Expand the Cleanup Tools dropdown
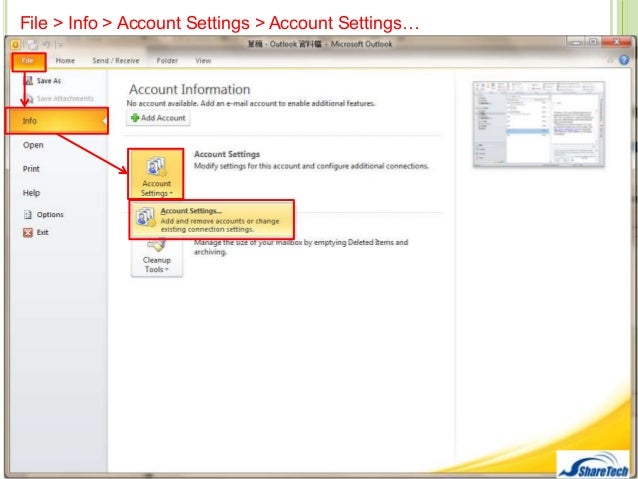This screenshot has width=638, height=479. pyautogui.click(x=157, y=258)
